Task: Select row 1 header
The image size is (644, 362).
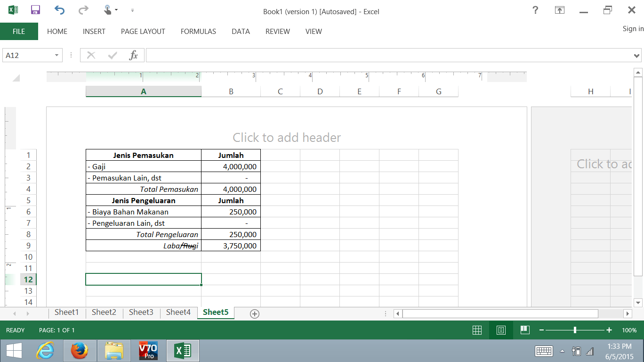Action: (28, 155)
